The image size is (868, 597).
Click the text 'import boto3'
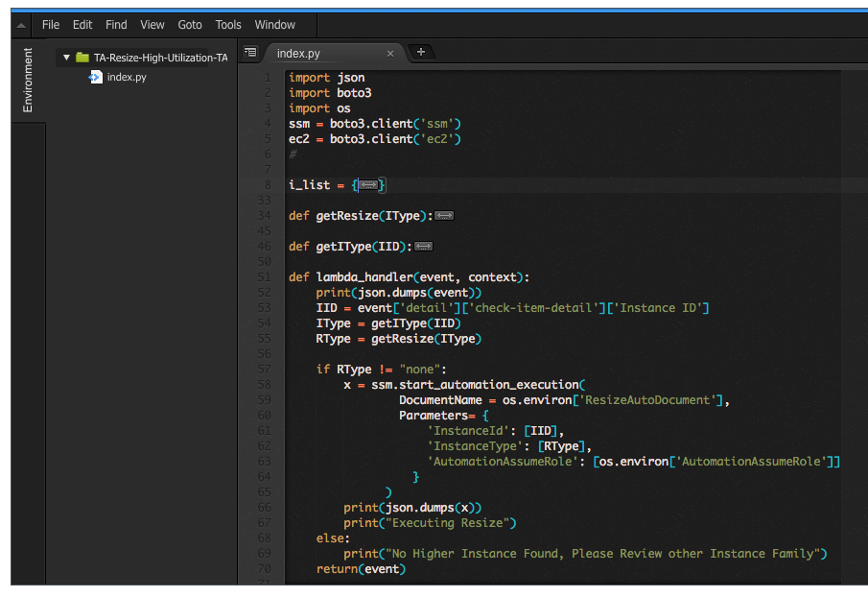coord(330,93)
